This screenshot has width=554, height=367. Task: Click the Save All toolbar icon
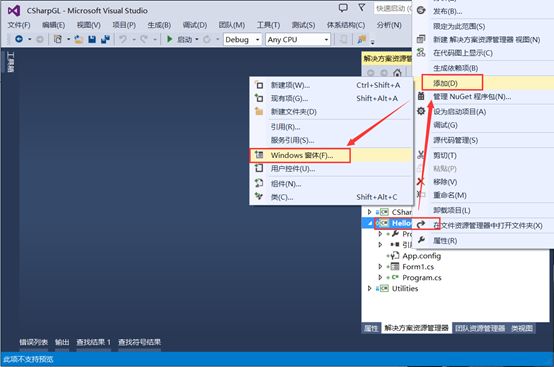(x=105, y=39)
